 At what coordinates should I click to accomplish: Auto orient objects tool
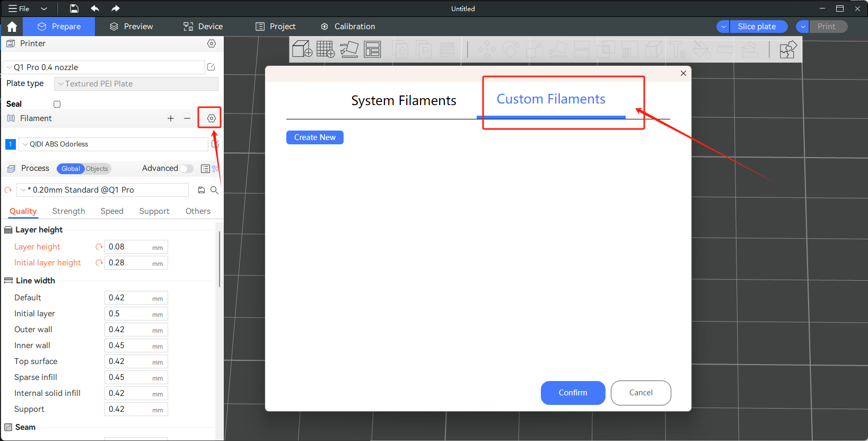(x=349, y=49)
